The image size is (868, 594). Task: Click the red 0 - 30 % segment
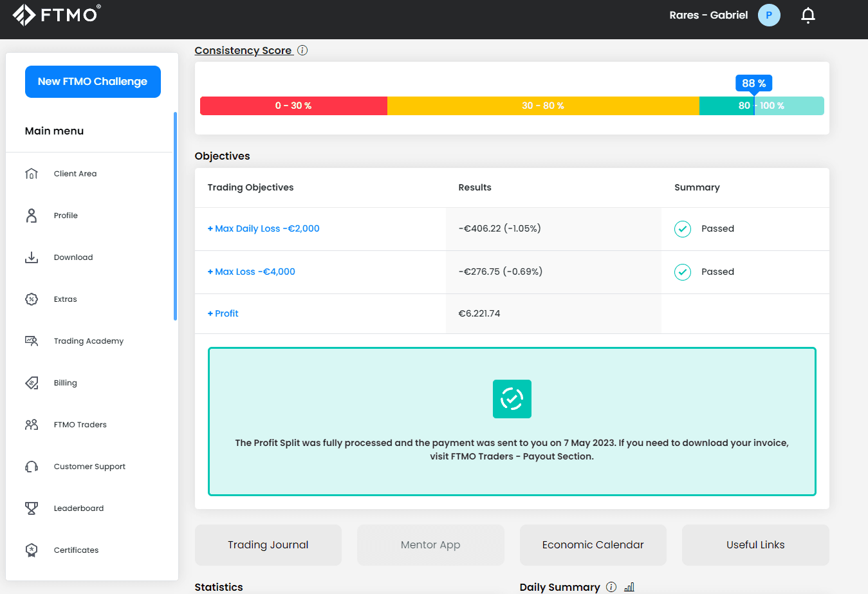(x=293, y=106)
